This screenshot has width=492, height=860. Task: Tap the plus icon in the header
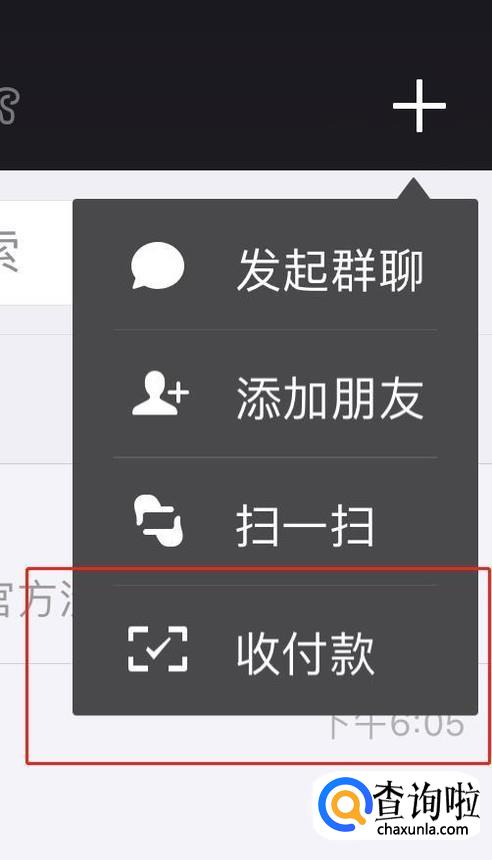(x=419, y=106)
